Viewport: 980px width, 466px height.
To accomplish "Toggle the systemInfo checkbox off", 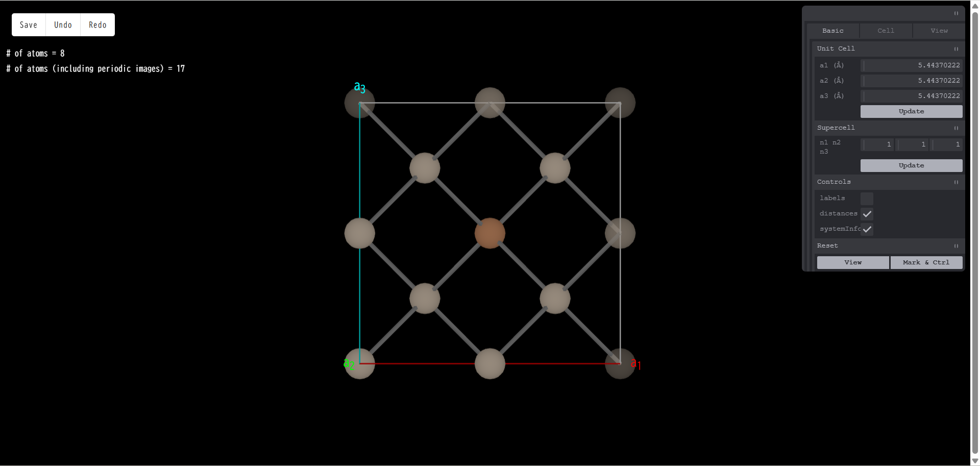I will coord(866,229).
